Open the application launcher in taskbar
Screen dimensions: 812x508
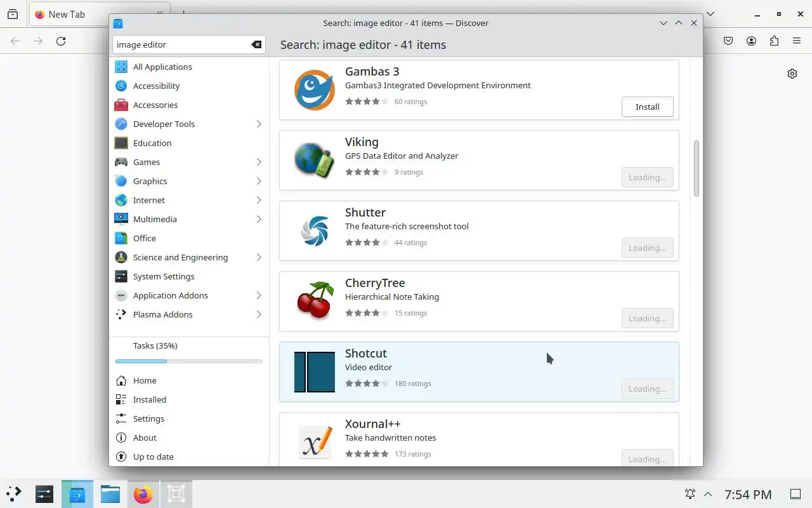14,494
